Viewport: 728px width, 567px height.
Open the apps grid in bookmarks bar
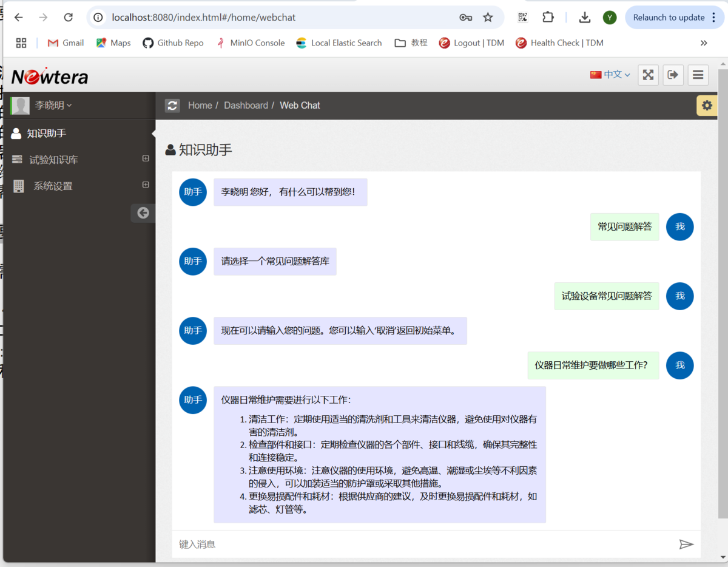pyautogui.click(x=21, y=43)
